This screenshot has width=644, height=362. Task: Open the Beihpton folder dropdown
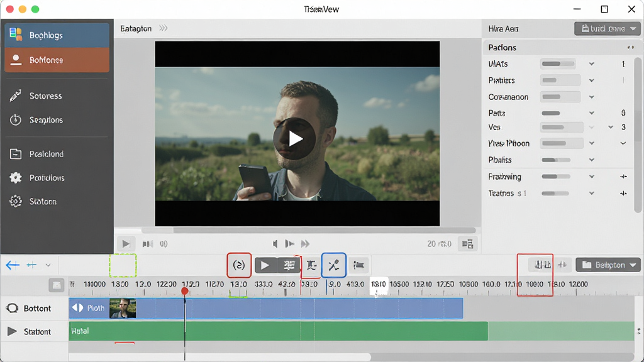click(608, 265)
